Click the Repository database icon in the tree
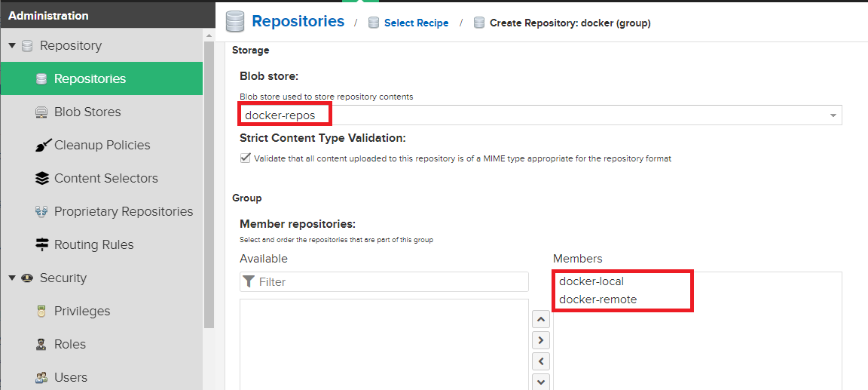This screenshot has width=868, height=390. click(27, 45)
